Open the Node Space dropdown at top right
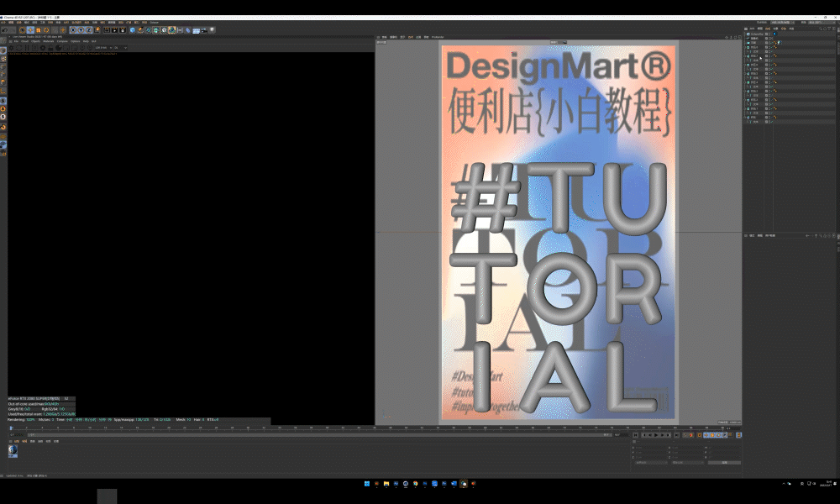Screen dimensions: 840x504 click(782, 23)
